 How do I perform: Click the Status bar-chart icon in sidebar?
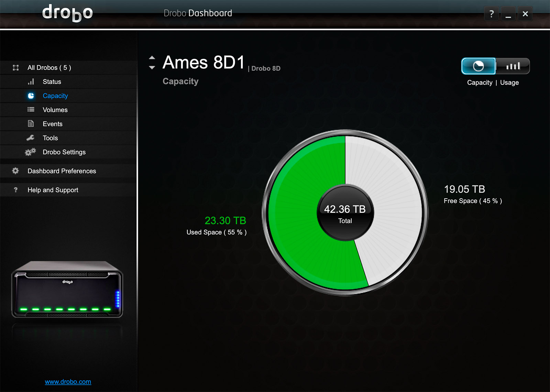[31, 82]
